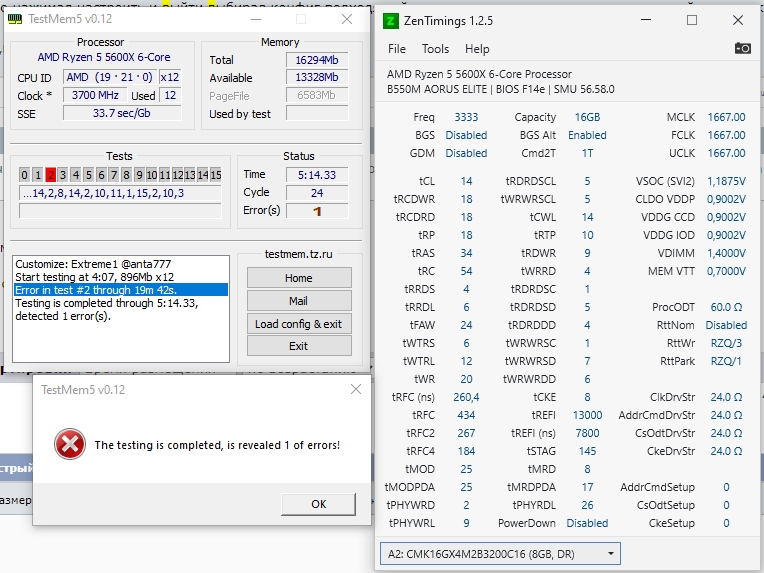Image resolution: width=764 pixels, height=573 pixels.
Task: Open the File menu in ZenTimings
Action: (397, 49)
